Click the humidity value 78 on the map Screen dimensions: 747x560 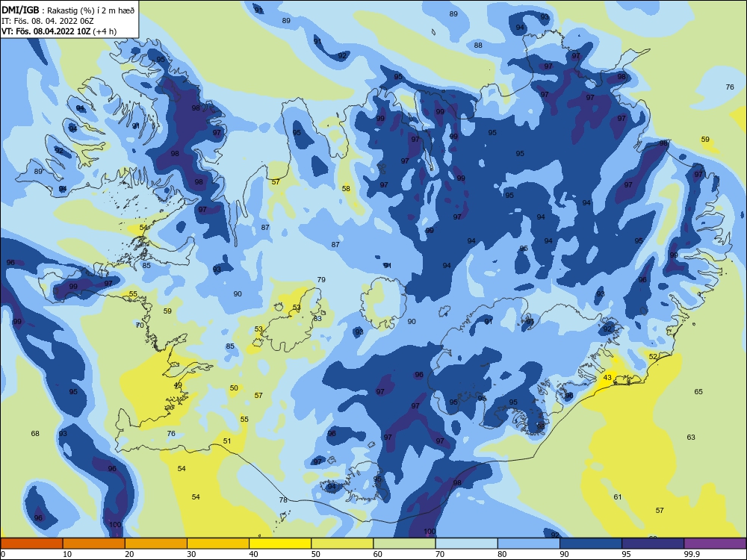coord(283,500)
